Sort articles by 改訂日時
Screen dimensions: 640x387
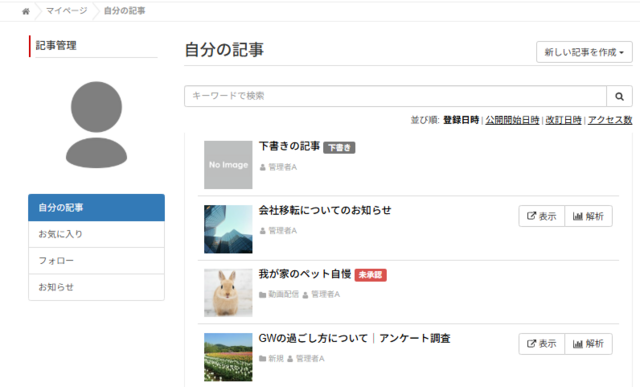click(563, 120)
